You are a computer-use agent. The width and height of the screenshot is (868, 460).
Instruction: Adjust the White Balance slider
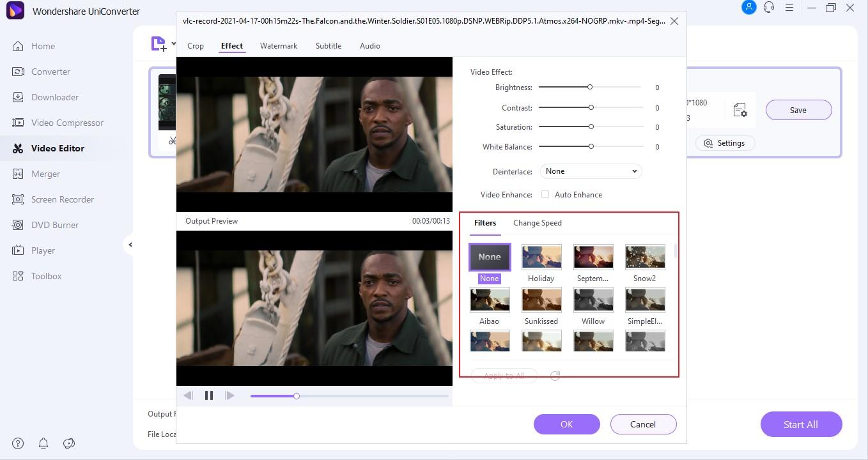coord(591,146)
